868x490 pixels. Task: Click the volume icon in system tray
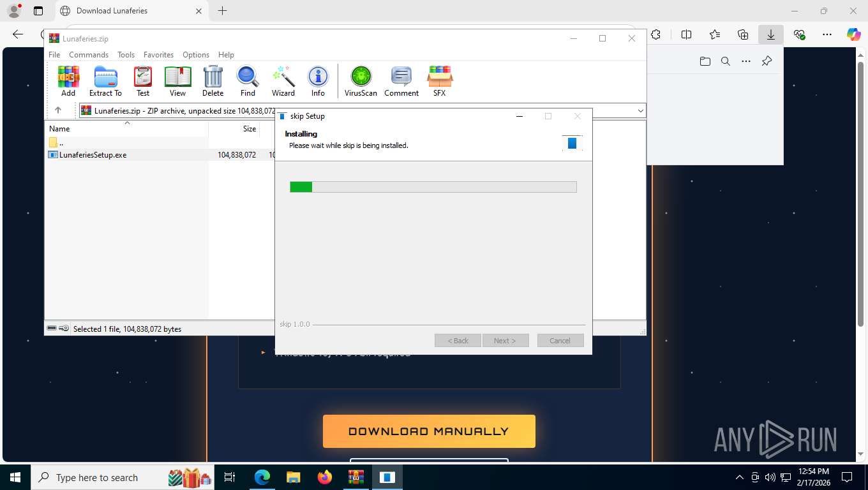point(770,477)
